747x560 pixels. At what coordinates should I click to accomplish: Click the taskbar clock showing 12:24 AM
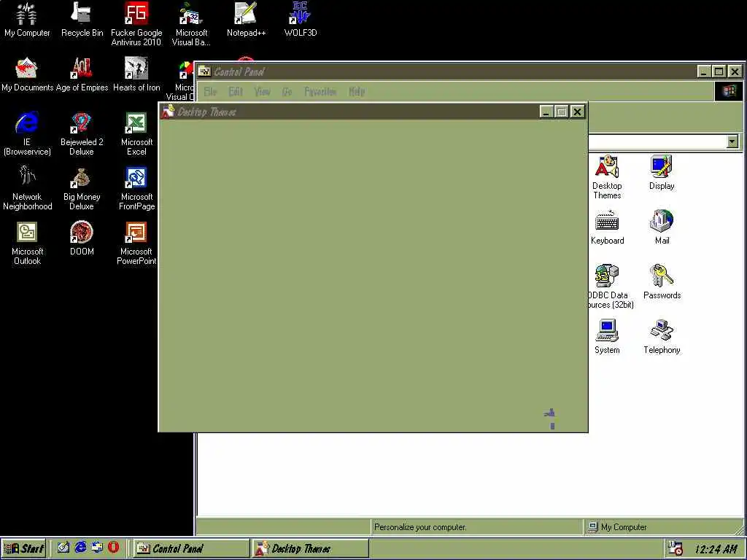716,549
